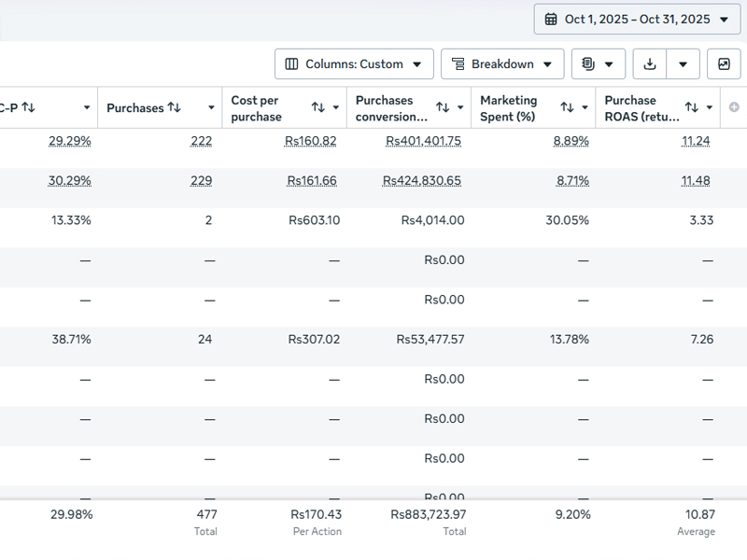Select the 9.20% summary value
This screenshot has width=747, height=560.
tap(573, 515)
